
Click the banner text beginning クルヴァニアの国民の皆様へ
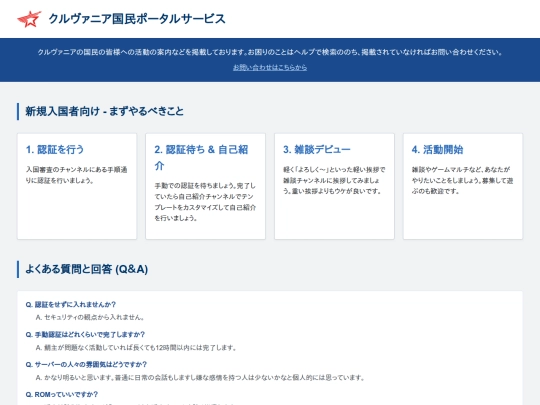point(270,52)
